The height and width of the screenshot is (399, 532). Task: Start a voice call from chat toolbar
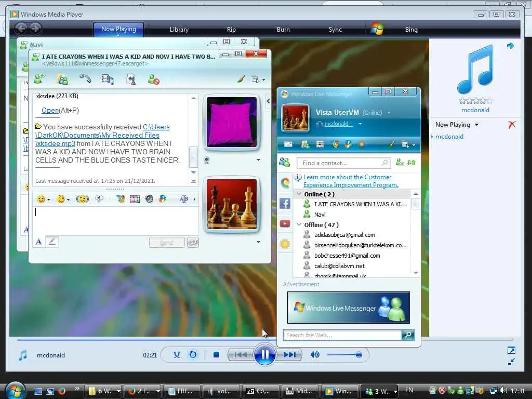[x=85, y=79]
